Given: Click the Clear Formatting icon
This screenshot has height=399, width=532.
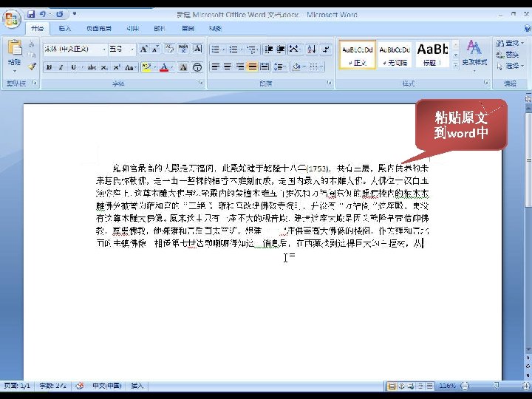Looking at the screenshot, I should (x=168, y=50).
